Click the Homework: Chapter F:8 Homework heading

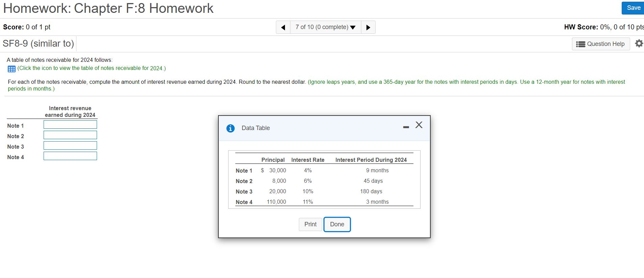[x=108, y=8]
